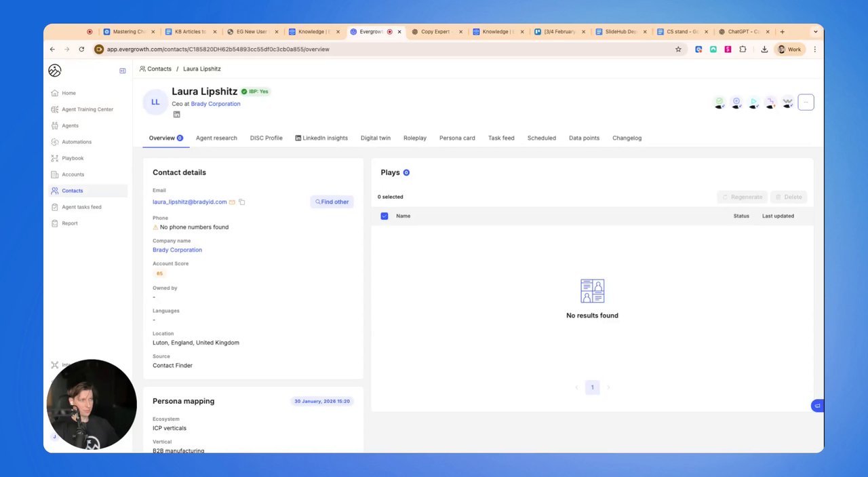Image resolution: width=868 pixels, height=477 pixels.
Task: Open the Data points tab
Action: [584, 138]
